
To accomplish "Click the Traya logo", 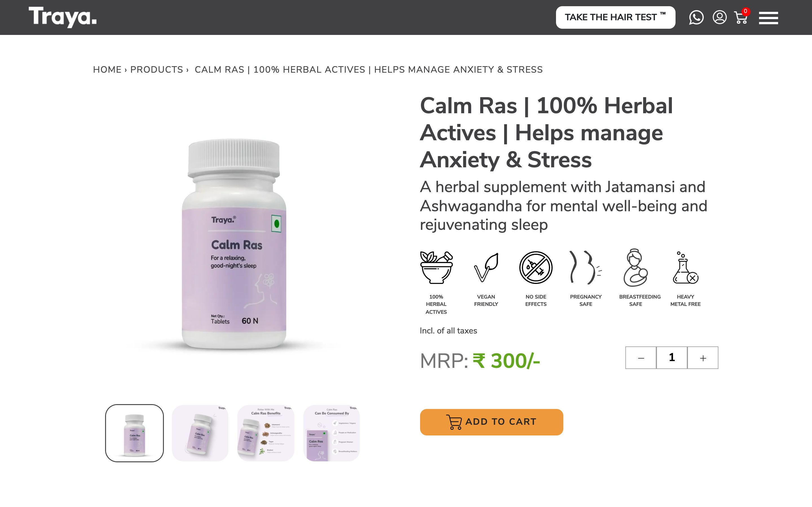I will tap(62, 17).
